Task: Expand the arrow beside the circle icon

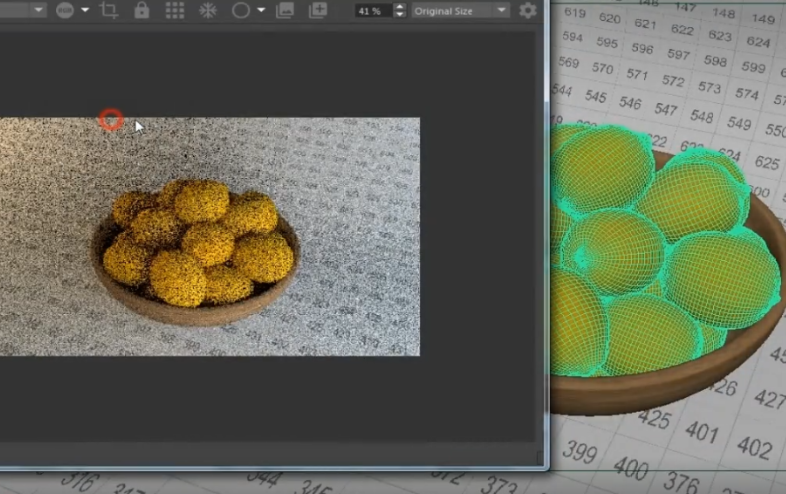Action: [261, 10]
